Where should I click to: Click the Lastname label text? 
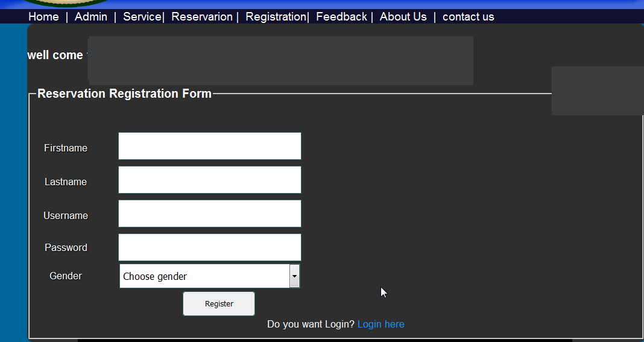[66, 182]
